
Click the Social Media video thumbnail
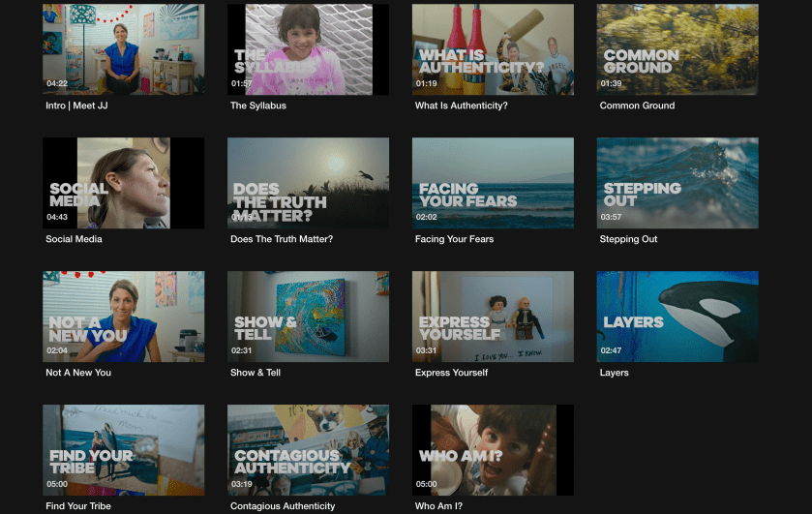tap(123, 183)
